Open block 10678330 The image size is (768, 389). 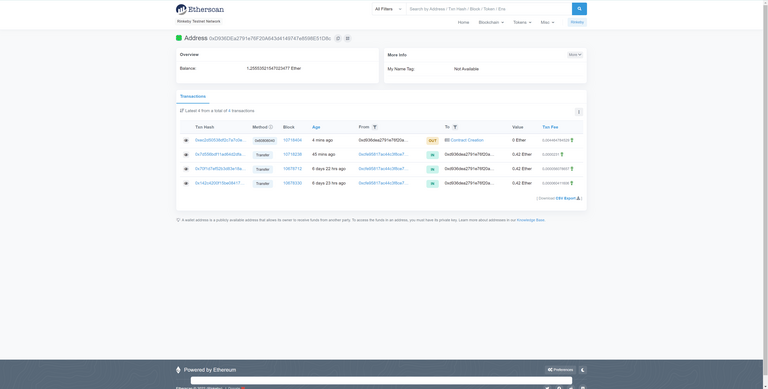click(x=292, y=183)
